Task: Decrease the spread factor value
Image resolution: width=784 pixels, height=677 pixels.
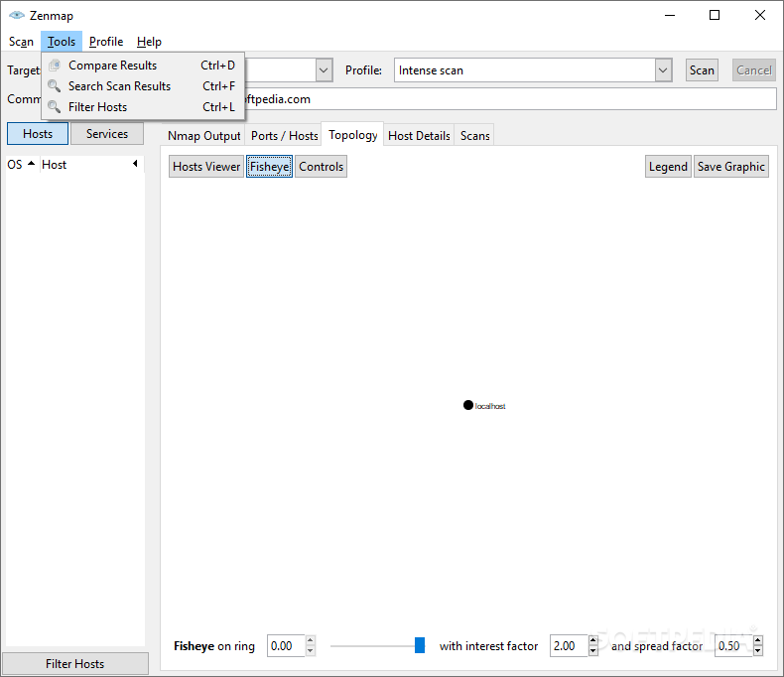Action: pos(758,651)
